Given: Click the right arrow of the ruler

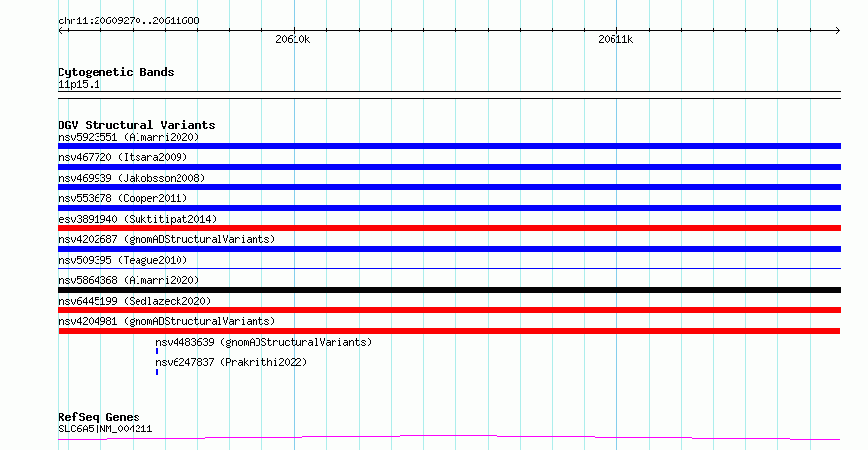Looking at the screenshot, I should coord(837,31).
